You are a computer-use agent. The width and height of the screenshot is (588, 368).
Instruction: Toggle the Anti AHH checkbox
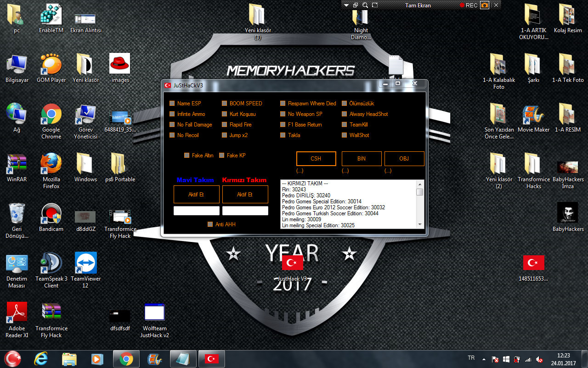[x=210, y=224]
